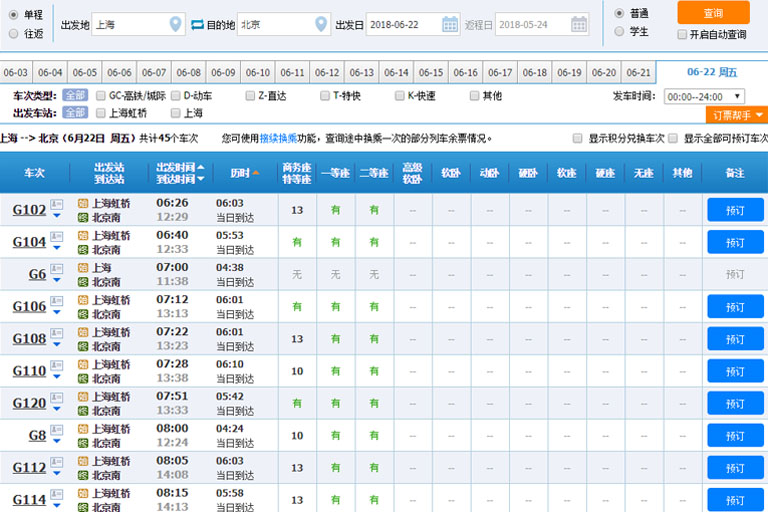The height and width of the screenshot is (512, 768).
Task: Check the GC-高铁/城际 train type filter
Action: (101, 96)
